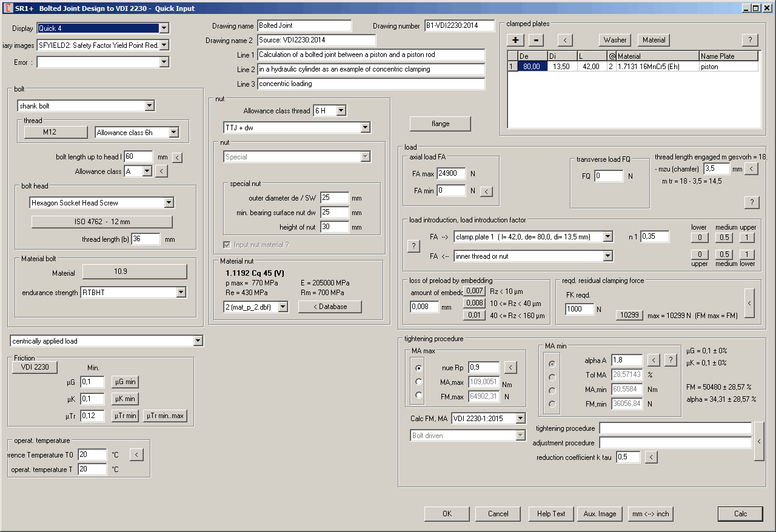Select the nue Rp radio button
This screenshot has width=776, height=532.
(418, 368)
